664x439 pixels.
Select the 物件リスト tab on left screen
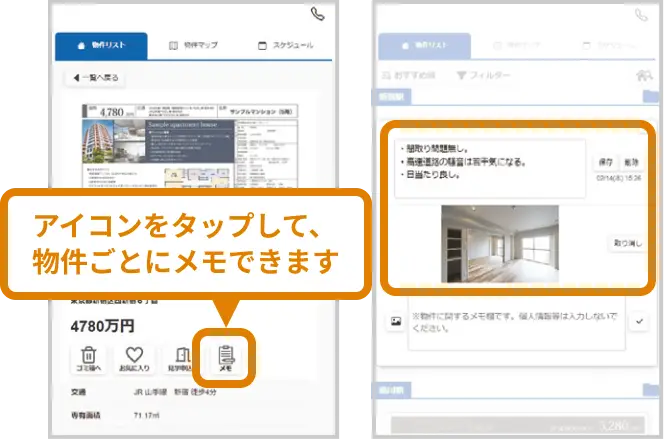pos(102,46)
